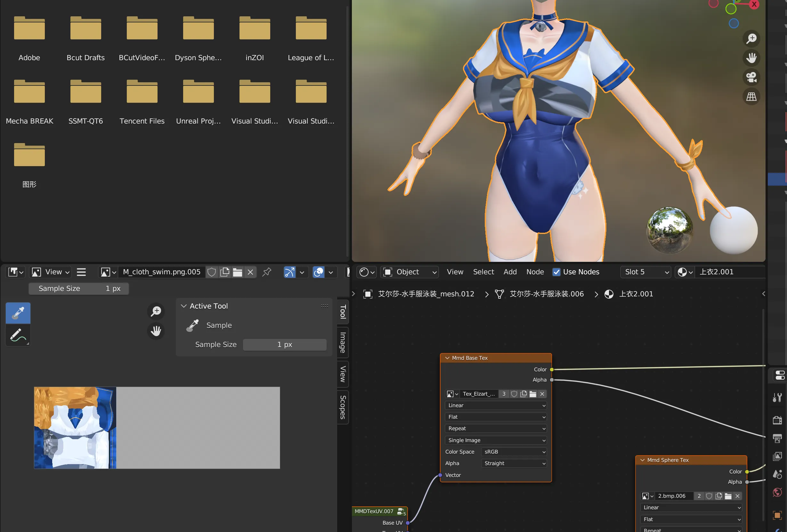Viewport: 787px width, 532px height.
Task: Click the viewport zoom magnifier icon
Action: point(751,39)
